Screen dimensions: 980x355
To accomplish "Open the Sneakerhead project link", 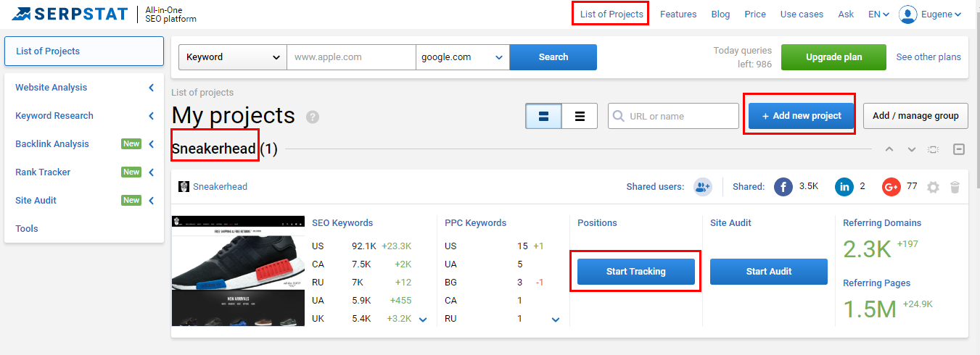I will 220,187.
